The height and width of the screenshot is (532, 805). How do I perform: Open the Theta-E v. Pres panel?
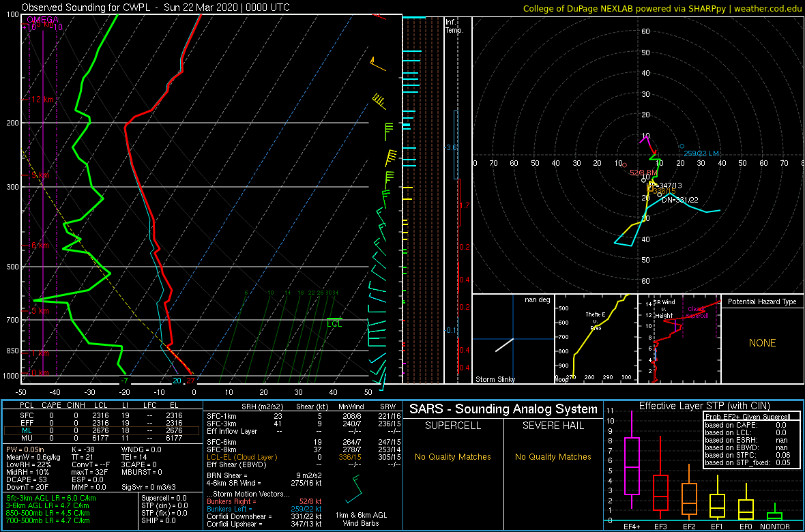(596, 339)
